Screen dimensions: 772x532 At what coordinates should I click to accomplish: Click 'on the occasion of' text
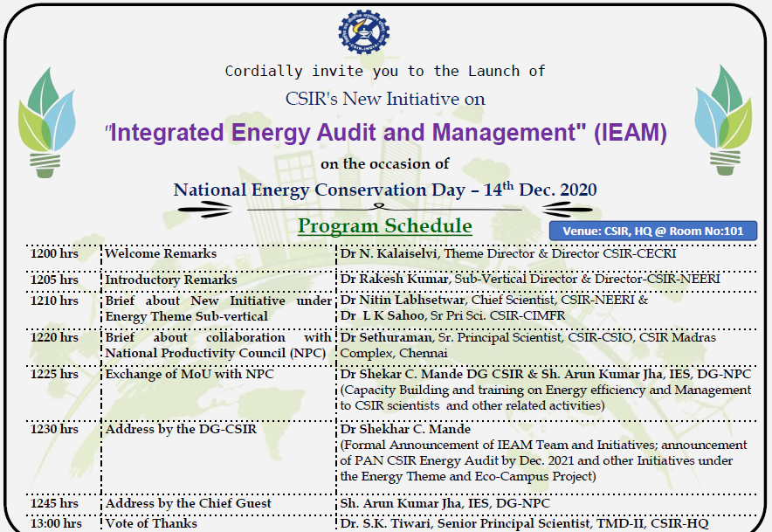tap(385, 163)
